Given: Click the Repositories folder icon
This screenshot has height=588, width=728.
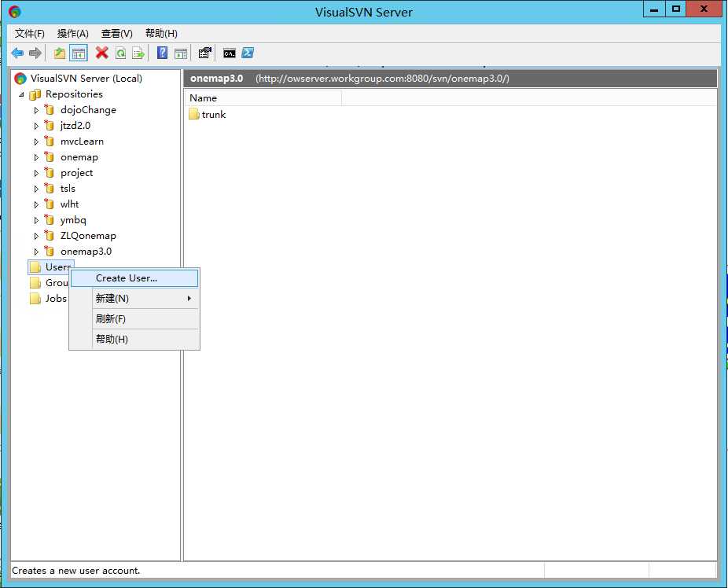Looking at the screenshot, I should pyautogui.click(x=35, y=94).
